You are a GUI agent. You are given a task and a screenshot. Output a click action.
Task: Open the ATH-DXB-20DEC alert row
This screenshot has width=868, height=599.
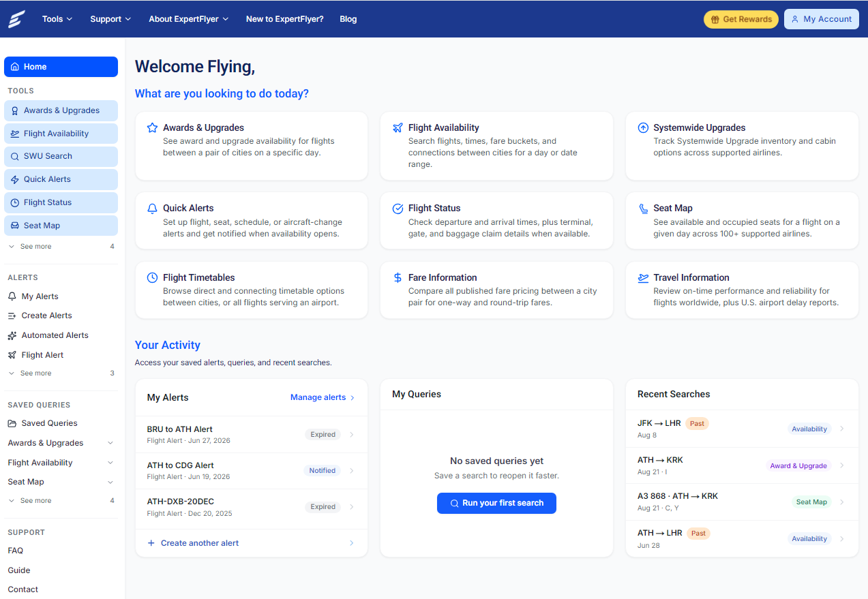point(251,507)
